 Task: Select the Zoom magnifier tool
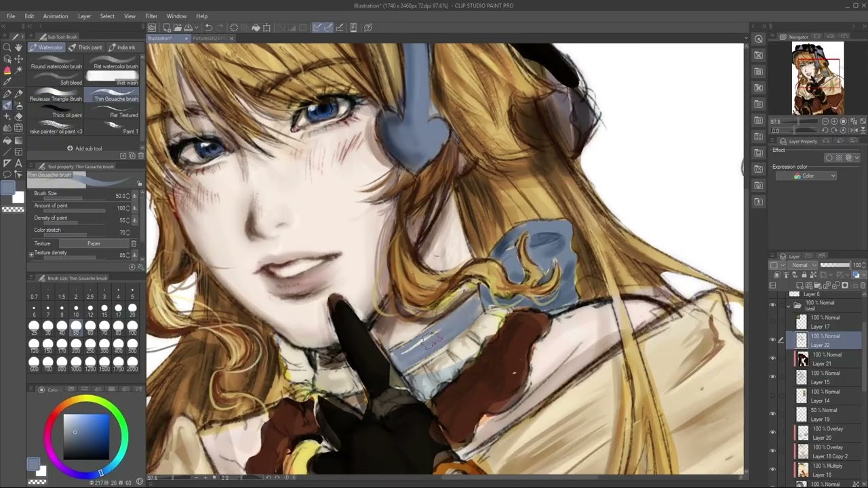7,47
